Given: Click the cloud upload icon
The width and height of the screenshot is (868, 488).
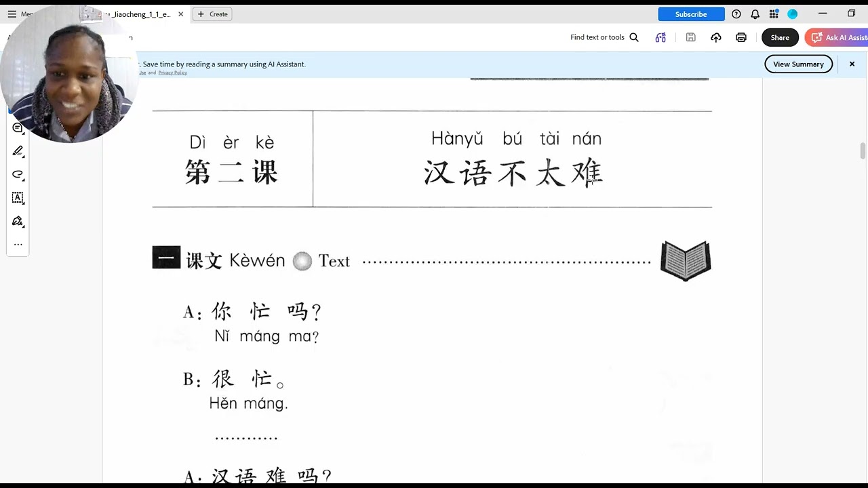Looking at the screenshot, I should [x=715, y=37].
